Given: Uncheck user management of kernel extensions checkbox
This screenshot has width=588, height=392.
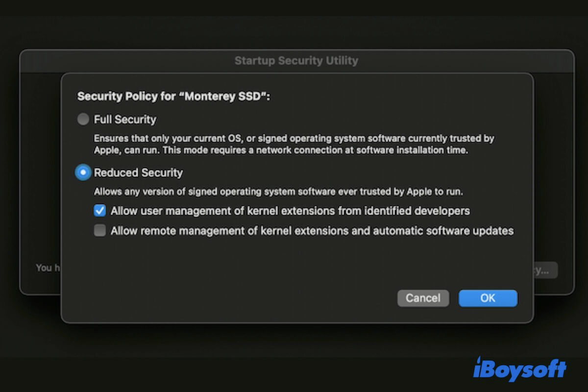Looking at the screenshot, I should [100, 211].
